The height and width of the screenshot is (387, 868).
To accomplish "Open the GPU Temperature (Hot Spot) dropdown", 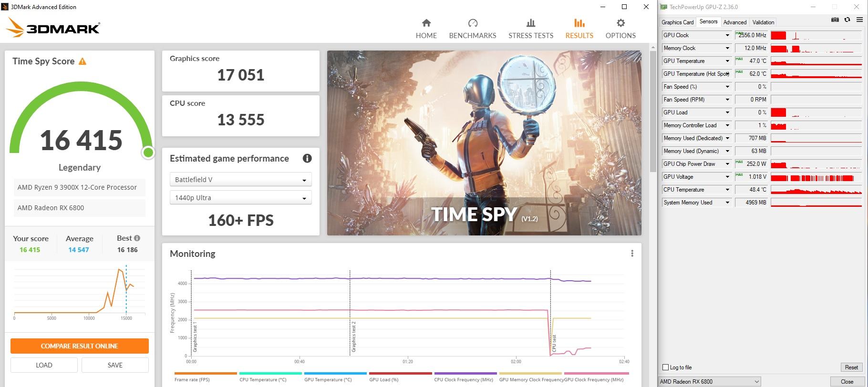I will 727,74.
